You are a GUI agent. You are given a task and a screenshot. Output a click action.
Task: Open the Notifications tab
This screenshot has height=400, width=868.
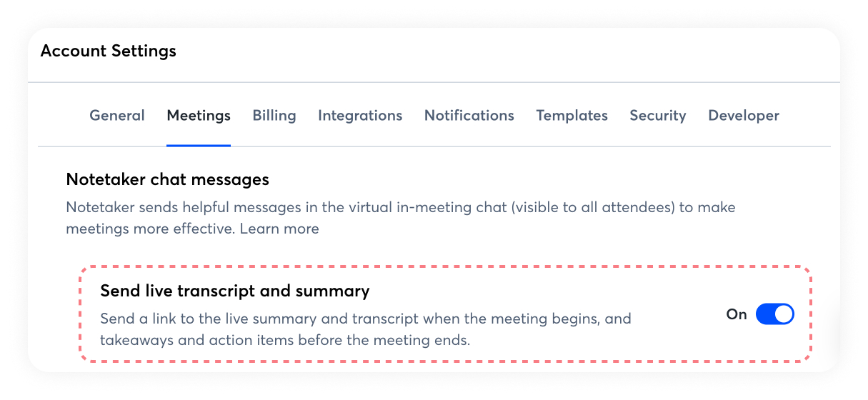469,116
